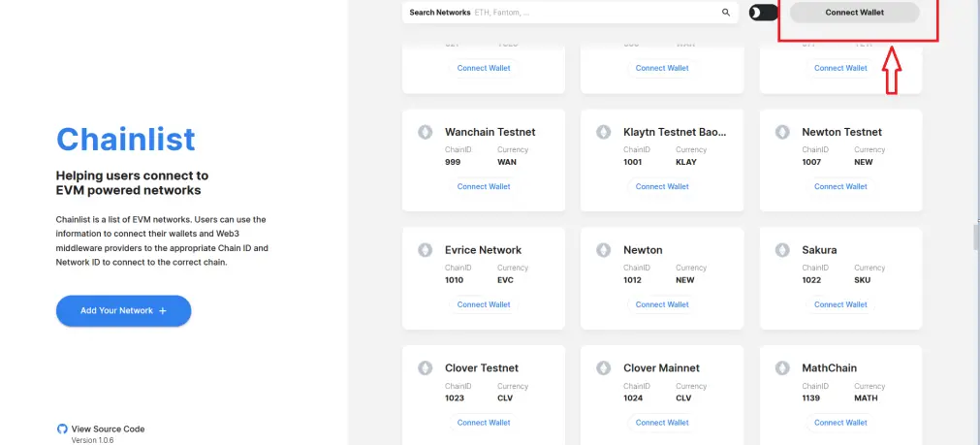Connect Wallet for Clover Testnet
This screenshot has width=980, height=445.
coord(484,423)
